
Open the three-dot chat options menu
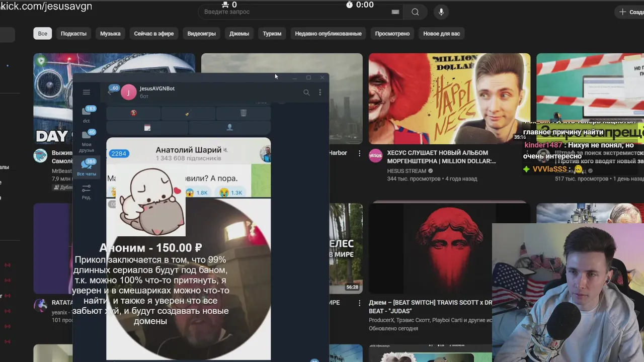320,93
